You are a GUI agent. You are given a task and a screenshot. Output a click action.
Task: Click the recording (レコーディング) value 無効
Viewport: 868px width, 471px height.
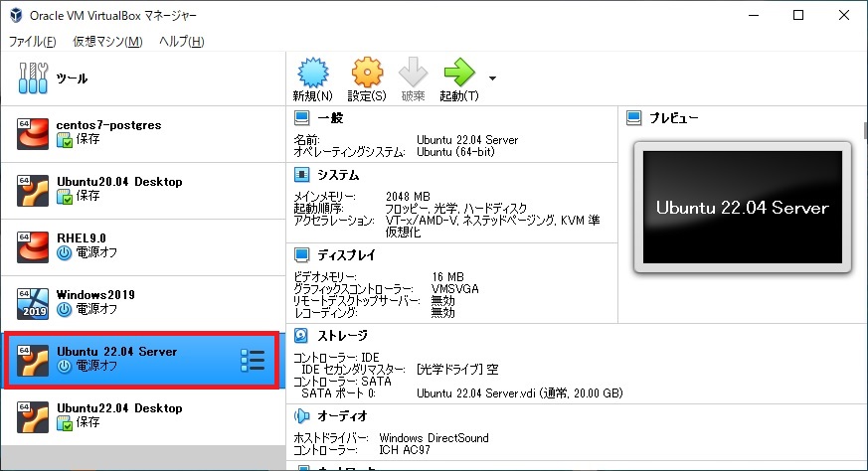point(442,313)
